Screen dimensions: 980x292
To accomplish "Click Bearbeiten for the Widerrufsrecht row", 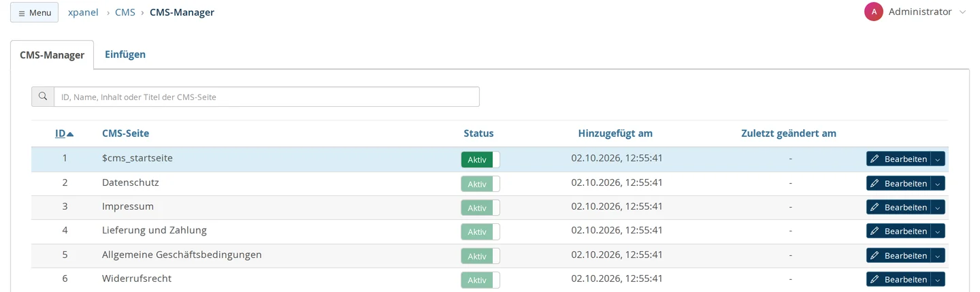I will pyautogui.click(x=898, y=279).
